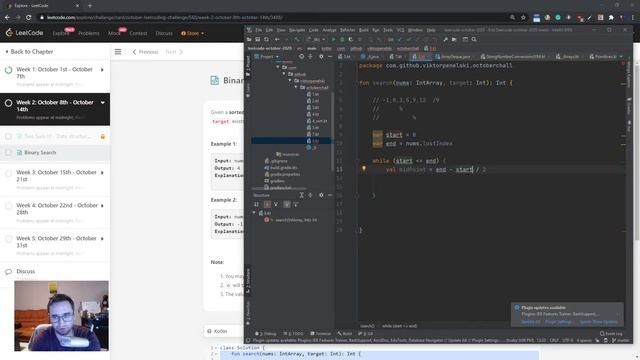The width and height of the screenshot is (640, 360).
Task: Click the yellow intention light bulb in the editor gutter
Action: click(x=364, y=168)
